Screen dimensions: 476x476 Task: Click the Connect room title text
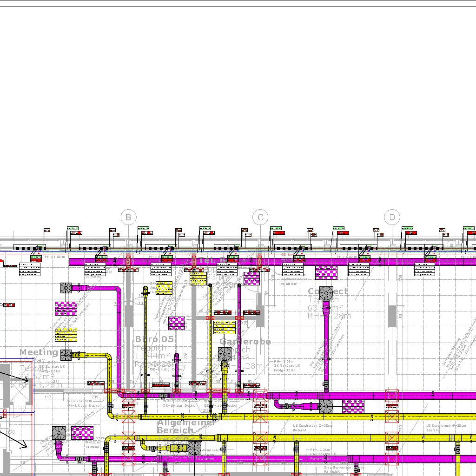pos(328,291)
